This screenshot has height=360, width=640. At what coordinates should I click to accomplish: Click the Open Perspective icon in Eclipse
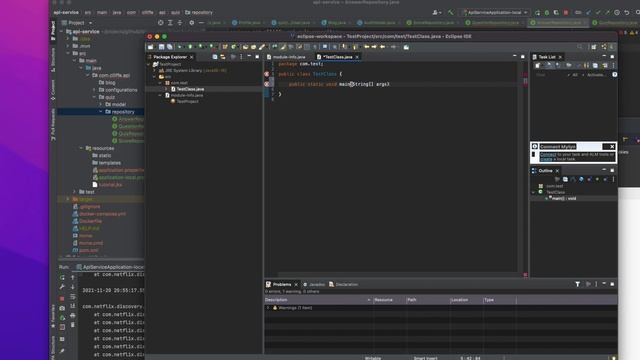594,47
